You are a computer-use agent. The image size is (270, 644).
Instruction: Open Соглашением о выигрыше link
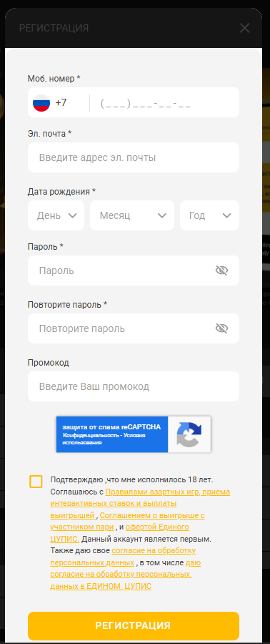point(127,521)
